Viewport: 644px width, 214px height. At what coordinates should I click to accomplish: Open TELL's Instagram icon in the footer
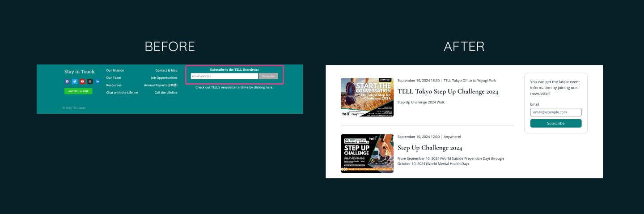pyautogui.click(x=90, y=81)
